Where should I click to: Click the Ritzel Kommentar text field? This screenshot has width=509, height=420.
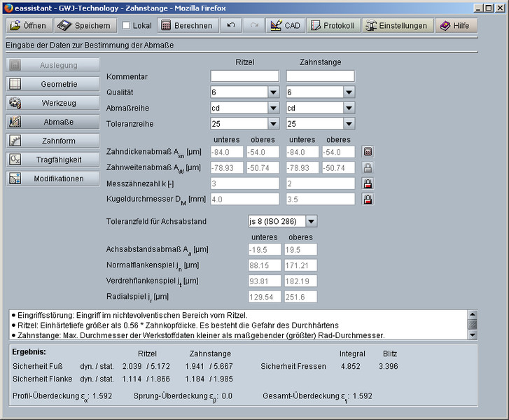[244, 76]
